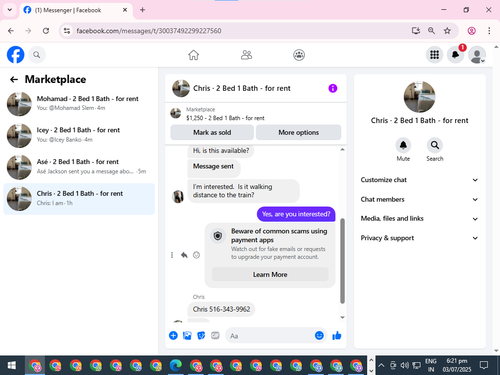Click More options button

pos(299,133)
